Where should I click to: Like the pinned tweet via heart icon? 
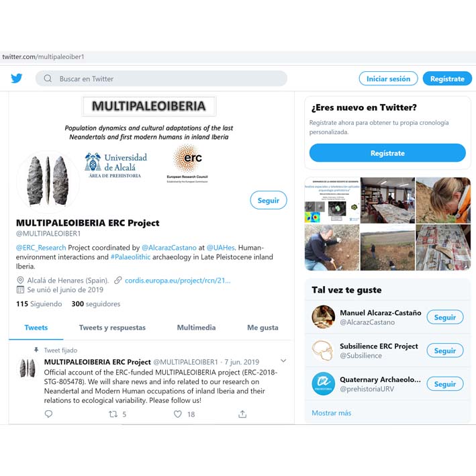click(178, 414)
